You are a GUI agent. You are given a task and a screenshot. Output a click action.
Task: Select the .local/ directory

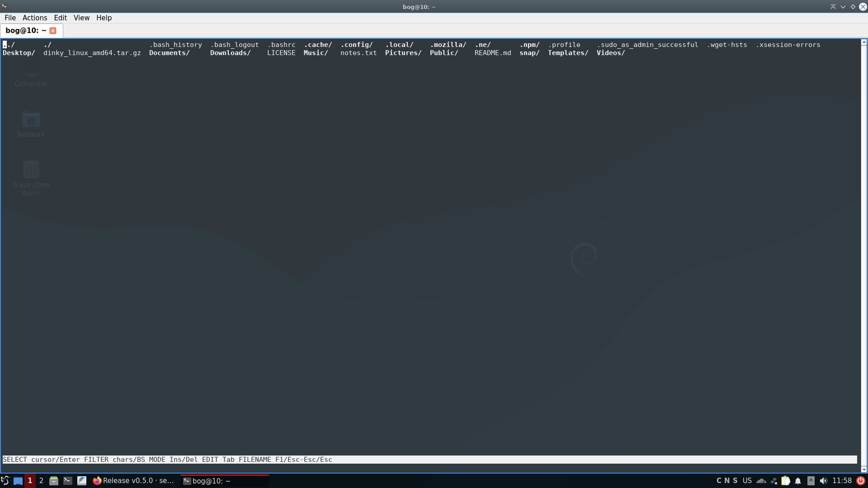pyautogui.click(x=399, y=45)
